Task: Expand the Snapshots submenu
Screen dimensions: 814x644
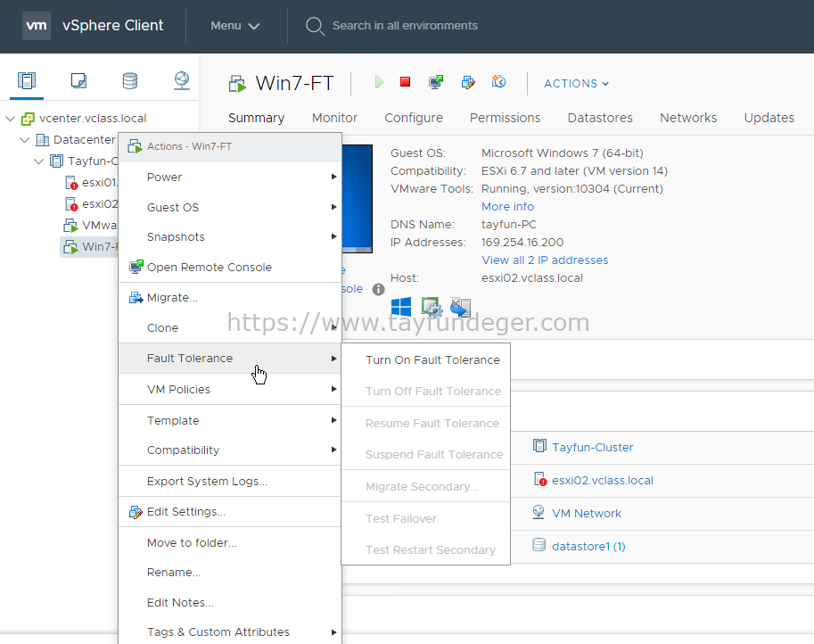Action: (x=230, y=237)
